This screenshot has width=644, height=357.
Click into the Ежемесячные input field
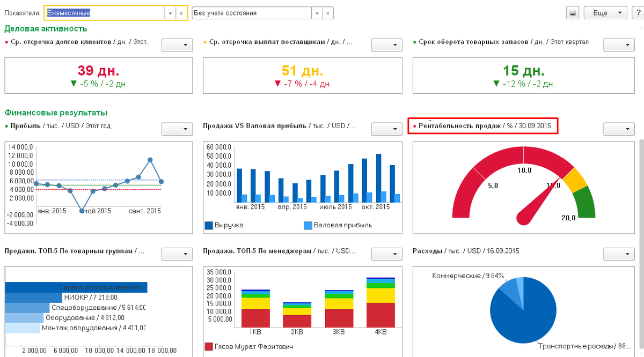click(105, 13)
